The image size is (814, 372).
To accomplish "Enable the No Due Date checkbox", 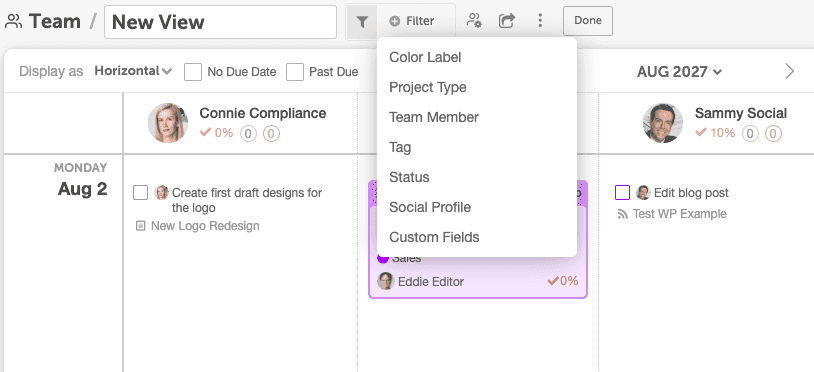I will click(193, 72).
